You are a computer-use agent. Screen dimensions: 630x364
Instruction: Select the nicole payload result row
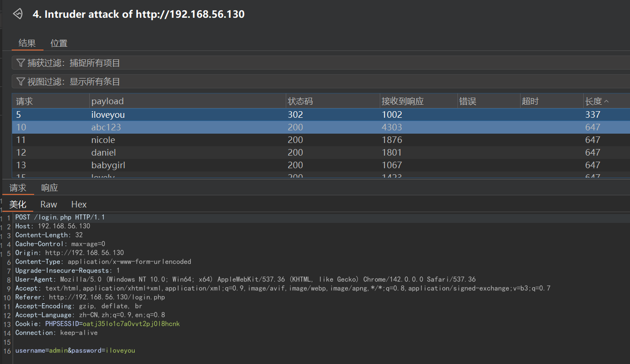point(103,140)
